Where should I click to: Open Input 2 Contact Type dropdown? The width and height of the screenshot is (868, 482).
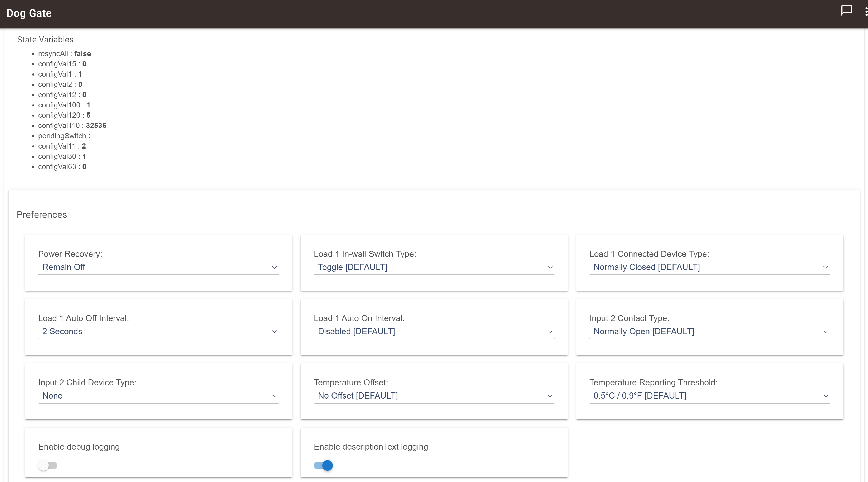[x=709, y=331]
